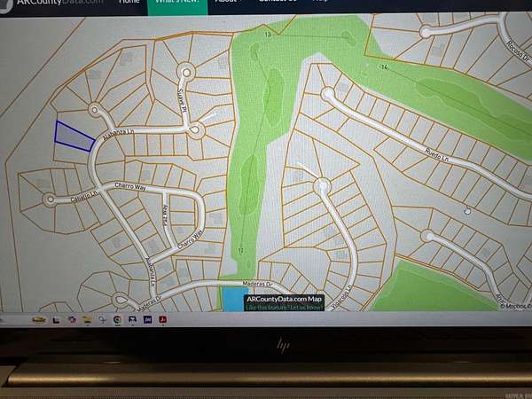532x399 pixels.
Task: Open Google Chrome from the taskbar
Action: pyautogui.click(x=117, y=319)
